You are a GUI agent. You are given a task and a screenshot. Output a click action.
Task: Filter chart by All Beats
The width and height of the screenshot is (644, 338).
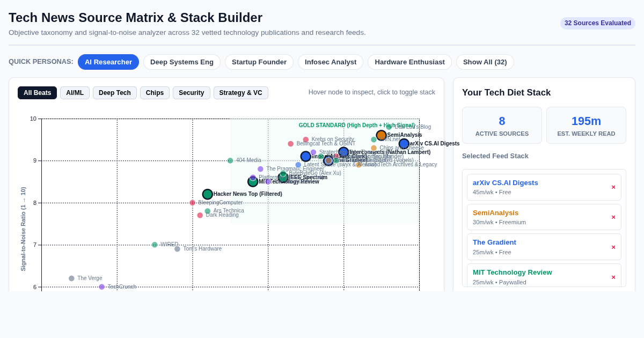(x=37, y=93)
